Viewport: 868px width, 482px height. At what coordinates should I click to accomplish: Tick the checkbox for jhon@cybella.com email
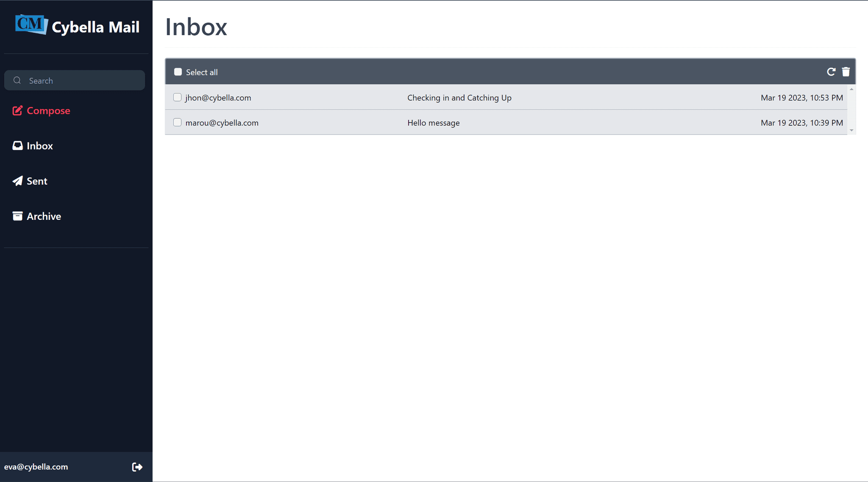click(178, 97)
